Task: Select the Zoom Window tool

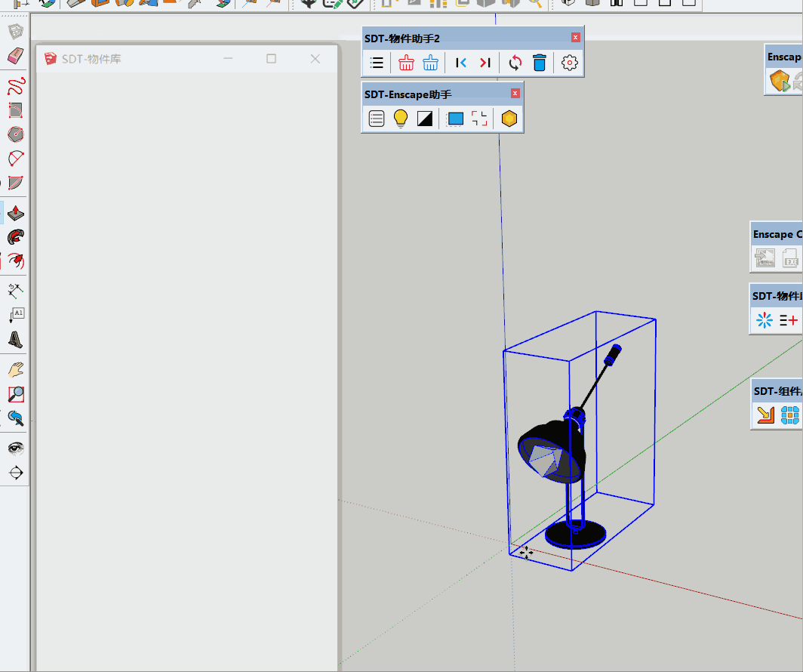Action: click(15, 394)
